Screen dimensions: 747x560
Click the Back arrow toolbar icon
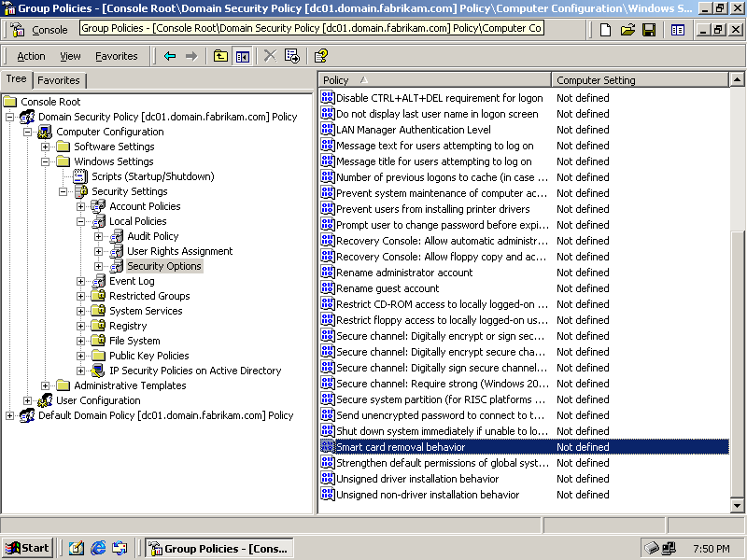click(x=170, y=56)
